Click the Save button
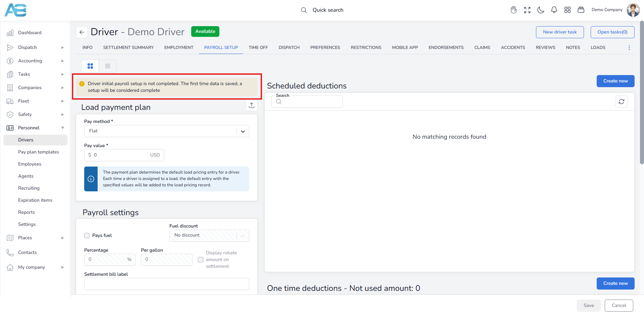This screenshot has width=644, height=316. coord(589,306)
